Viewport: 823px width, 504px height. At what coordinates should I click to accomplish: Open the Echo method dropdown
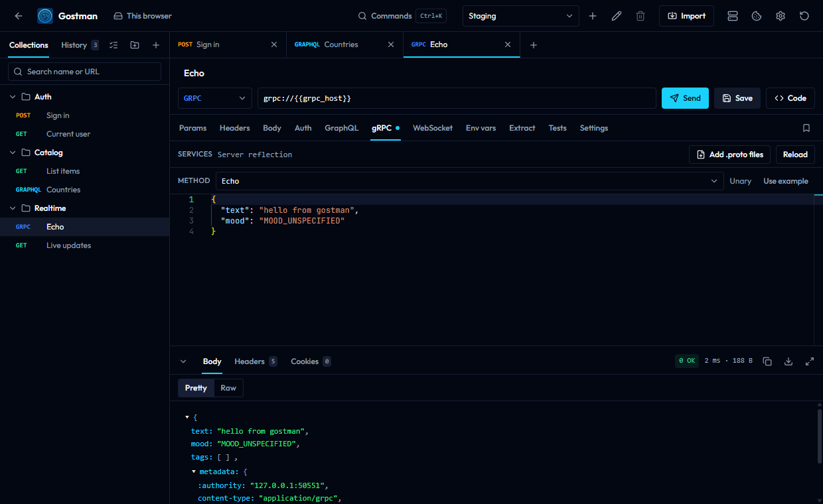[469, 181]
